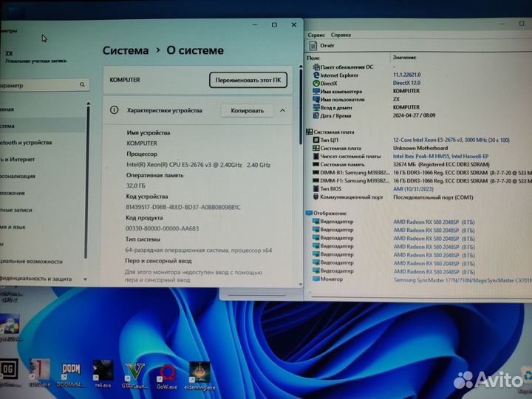Viewport: 532px width, 399px height.
Task: Open the eldenring.exe desktop shortcut
Action: (x=199, y=376)
